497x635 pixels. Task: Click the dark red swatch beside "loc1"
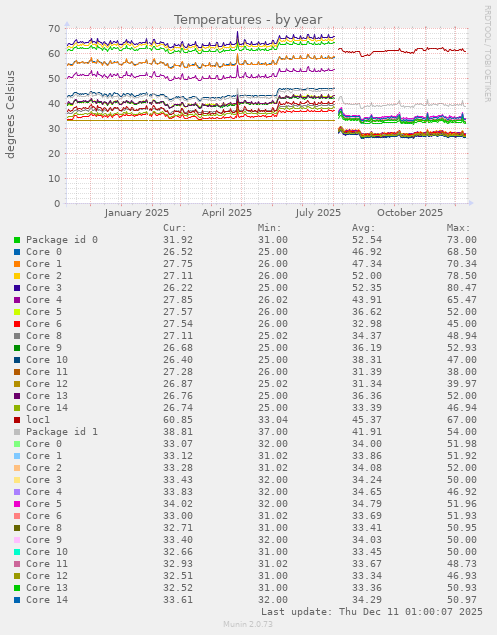[x=17, y=420]
